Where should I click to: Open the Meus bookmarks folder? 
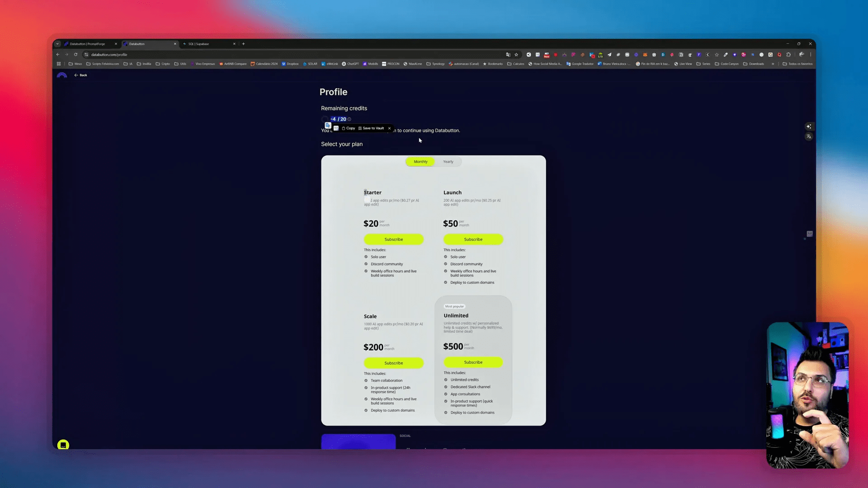coord(75,64)
